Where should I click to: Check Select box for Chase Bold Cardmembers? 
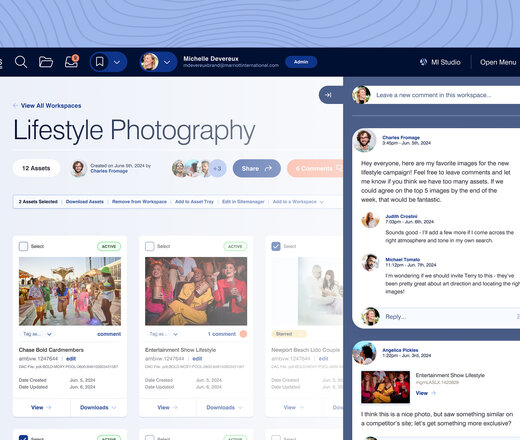click(23, 246)
